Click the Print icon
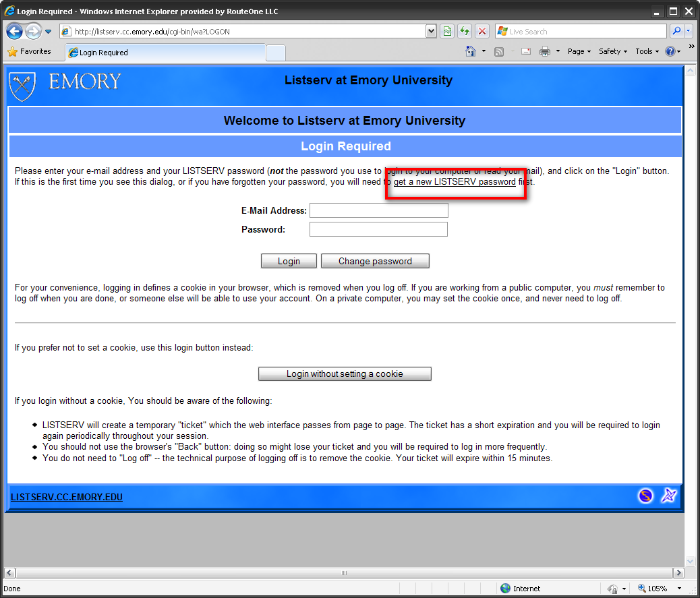Screen dimensions: 700x598 [545, 51]
